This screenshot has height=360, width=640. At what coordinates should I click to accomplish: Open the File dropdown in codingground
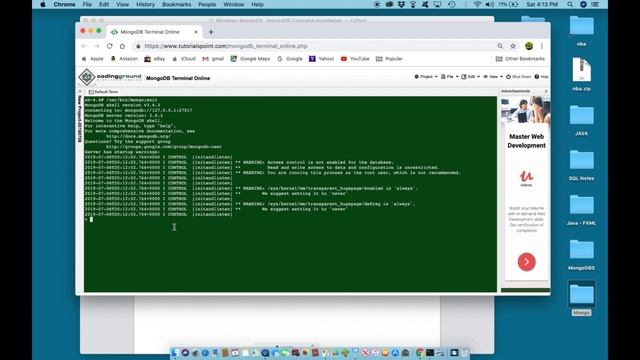click(x=449, y=77)
